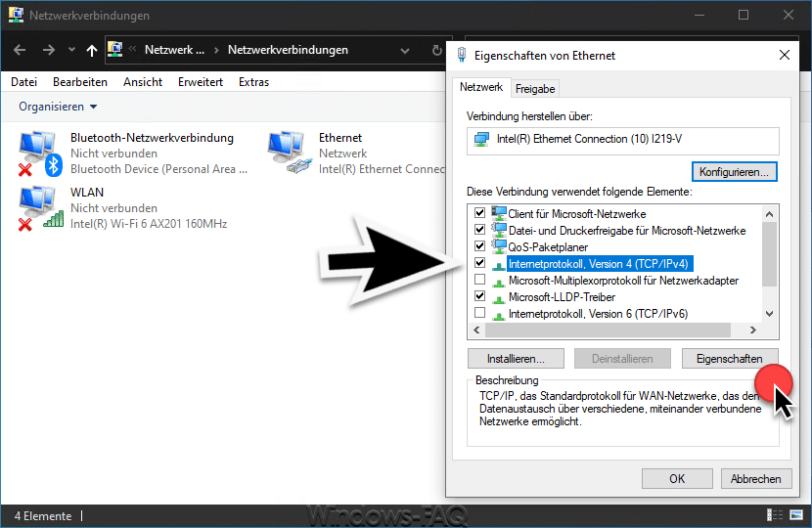The image size is (812, 528).
Task: Click the Forward arrow in Netzwerkverbindungen window
Action: (49, 50)
